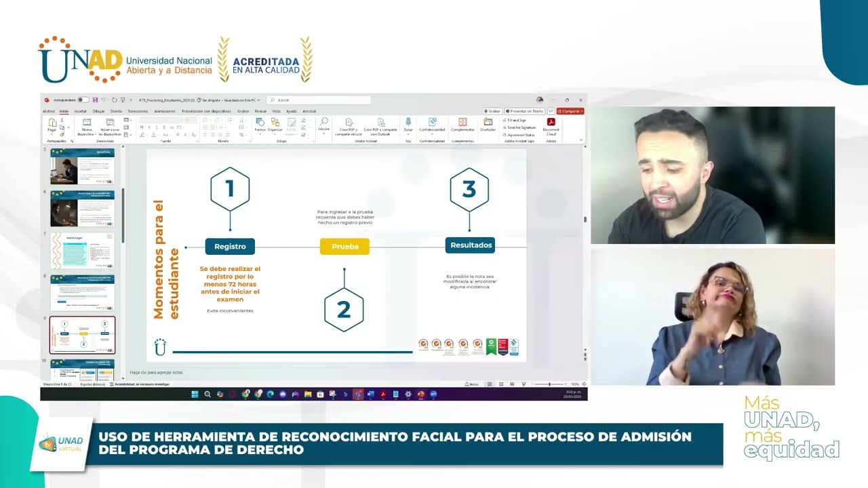The height and width of the screenshot is (488, 868).
Task: Click the fit slide to window icon
Action: click(x=584, y=384)
